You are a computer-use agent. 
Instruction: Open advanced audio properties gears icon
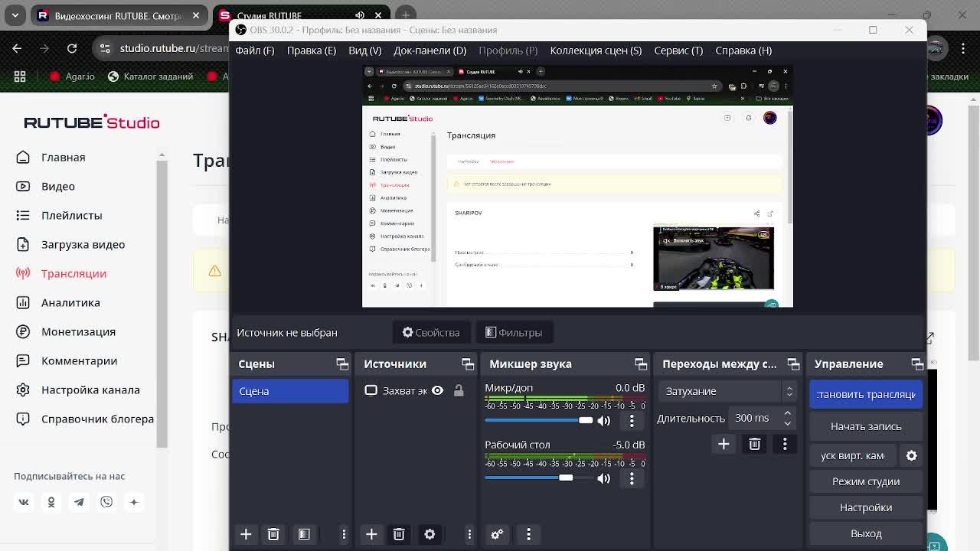point(497,534)
